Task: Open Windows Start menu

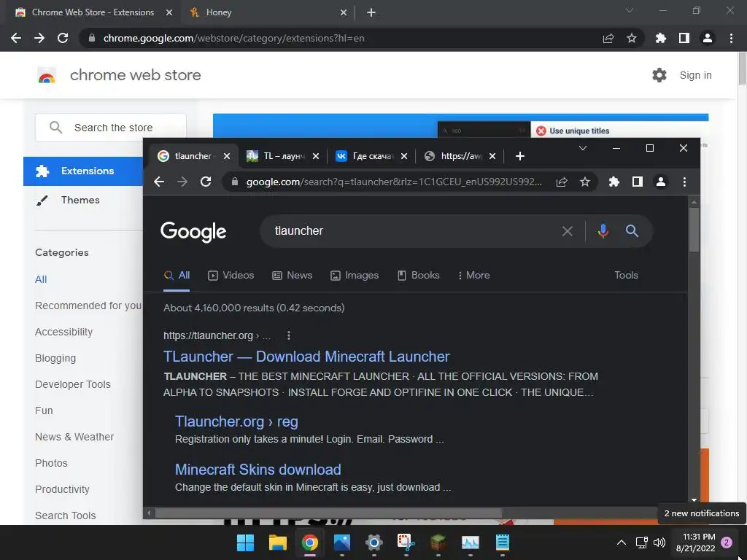Action: [245, 542]
